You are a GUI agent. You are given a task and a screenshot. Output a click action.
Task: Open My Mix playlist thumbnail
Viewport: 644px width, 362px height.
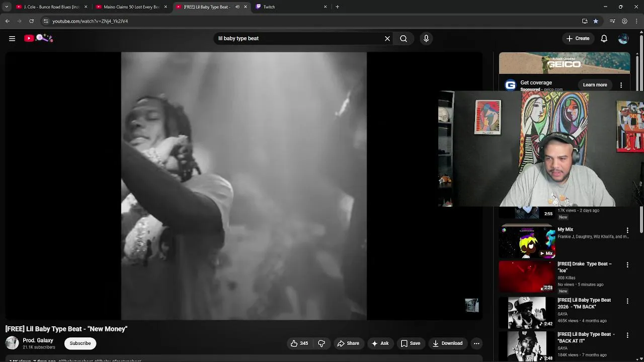pos(527,242)
